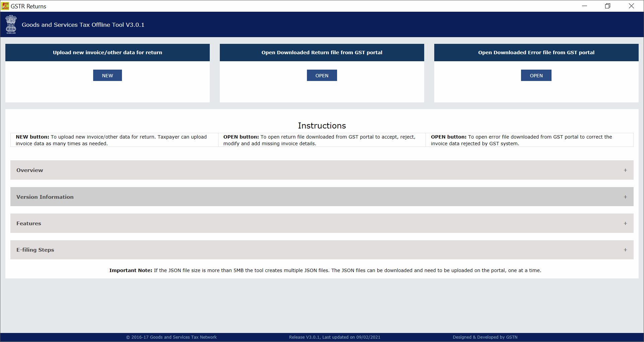
Task: Expand the Overview section
Action: click(322, 170)
